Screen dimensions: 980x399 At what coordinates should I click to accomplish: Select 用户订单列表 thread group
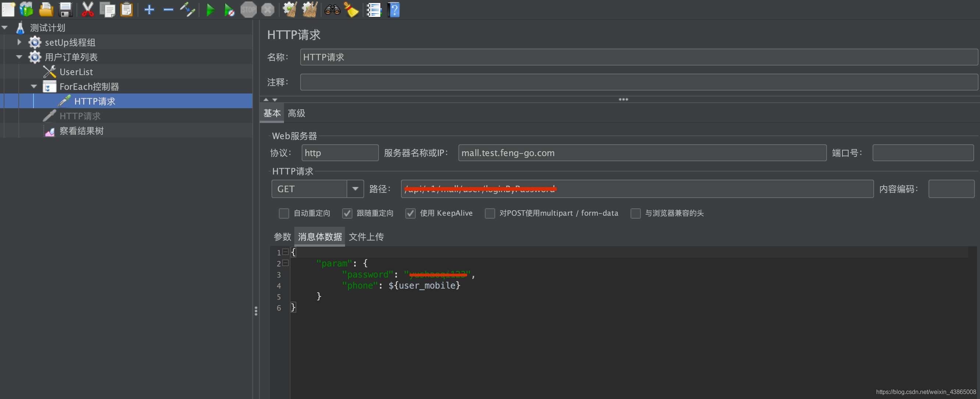pos(71,57)
